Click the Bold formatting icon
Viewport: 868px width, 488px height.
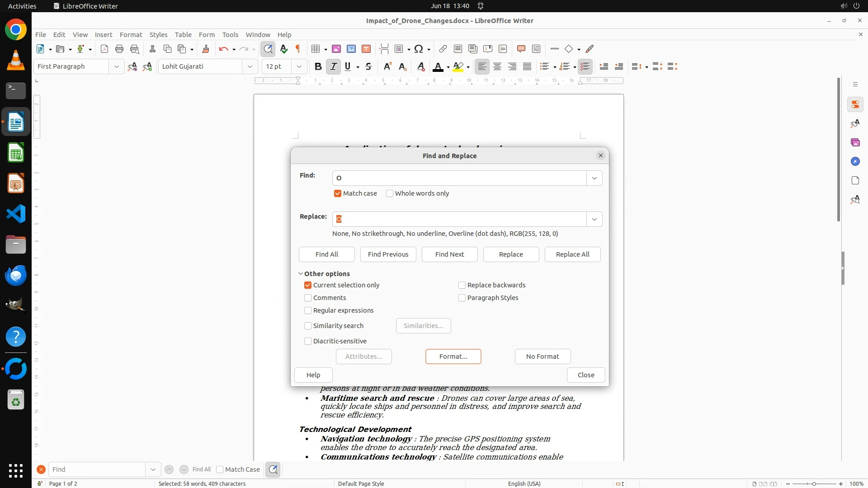[x=318, y=66]
